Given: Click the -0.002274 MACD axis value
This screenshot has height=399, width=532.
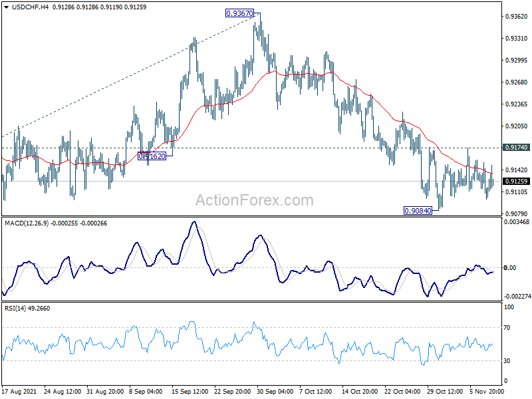Looking at the screenshot, I should point(517,296).
